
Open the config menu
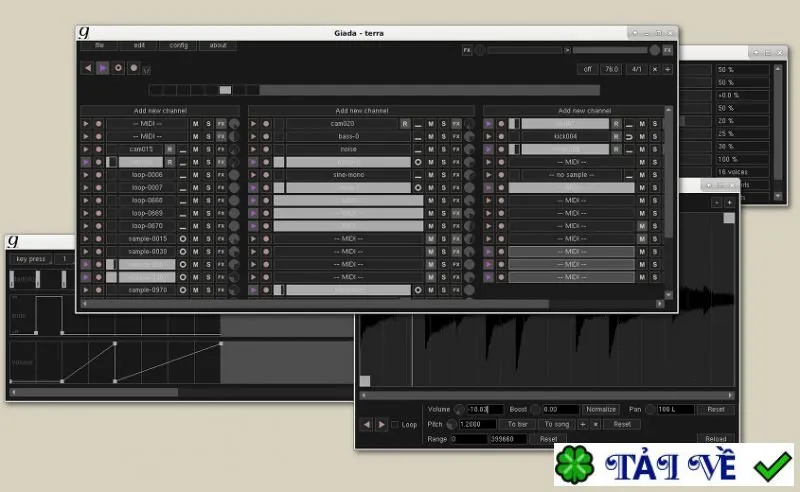[179, 45]
